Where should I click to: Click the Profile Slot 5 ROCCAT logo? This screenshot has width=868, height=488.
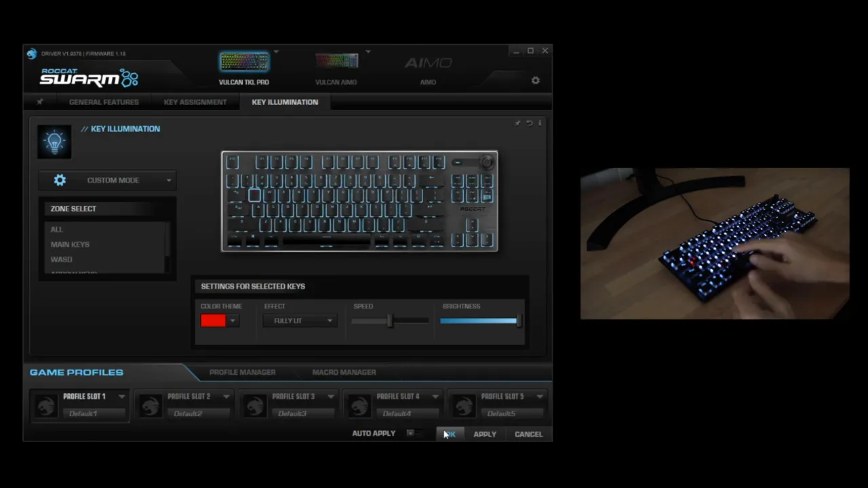tap(464, 405)
